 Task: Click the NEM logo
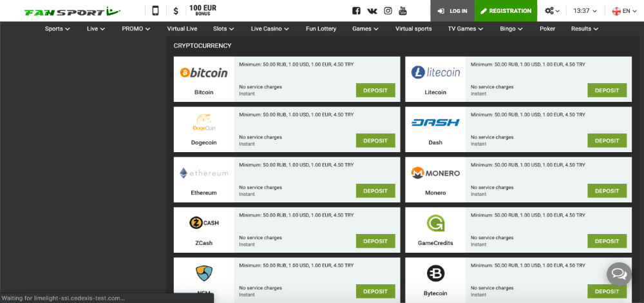(204, 273)
